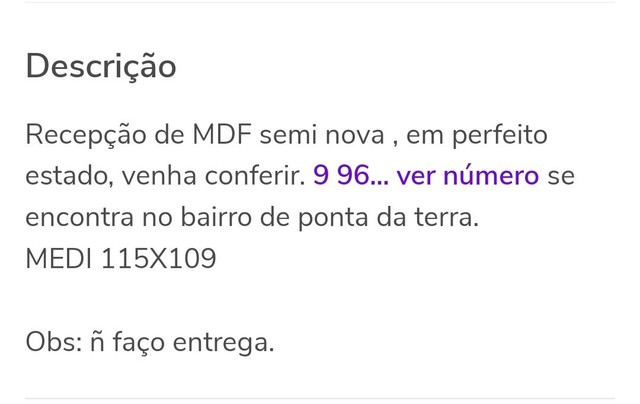Reveal the hidden phone number starting 9 96

pos(426,176)
